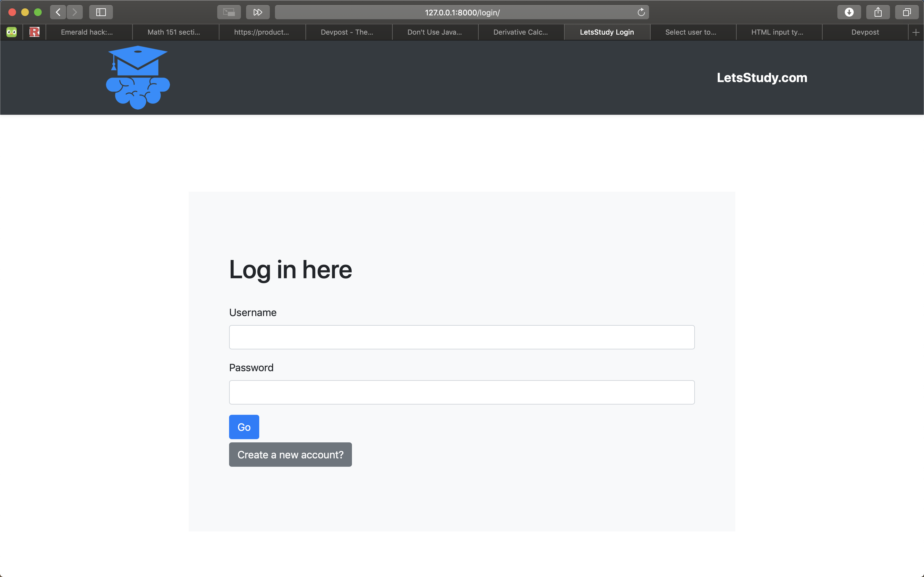Image resolution: width=924 pixels, height=577 pixels.
Task: Click the LetsStudy.com header link
Action: pos(762,78)
